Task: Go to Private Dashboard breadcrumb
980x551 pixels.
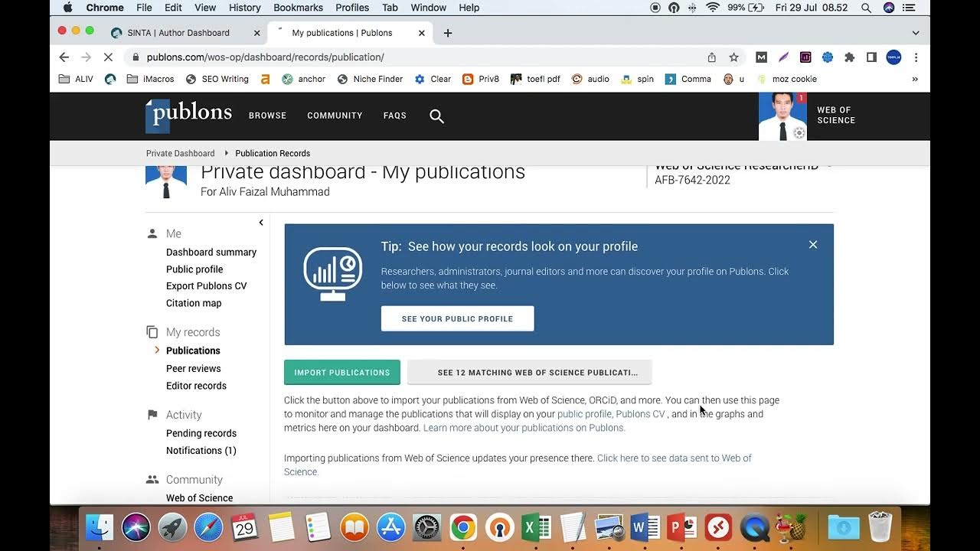Action: click(181, 153)
